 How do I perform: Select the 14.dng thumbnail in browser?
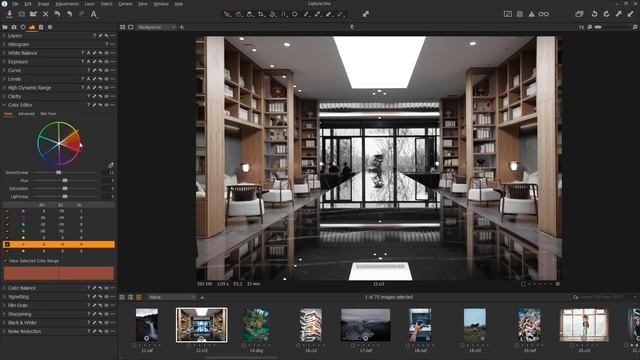tap(256, 325)
